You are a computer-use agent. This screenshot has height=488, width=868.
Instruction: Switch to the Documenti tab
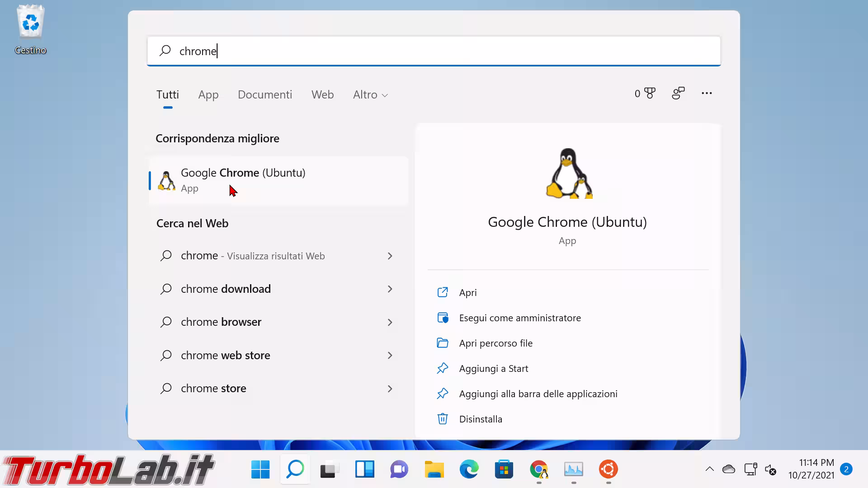point(265,95)
